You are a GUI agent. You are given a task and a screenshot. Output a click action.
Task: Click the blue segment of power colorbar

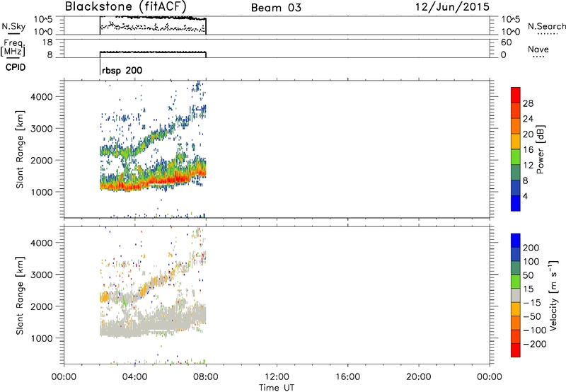click(x=516, y=203)
